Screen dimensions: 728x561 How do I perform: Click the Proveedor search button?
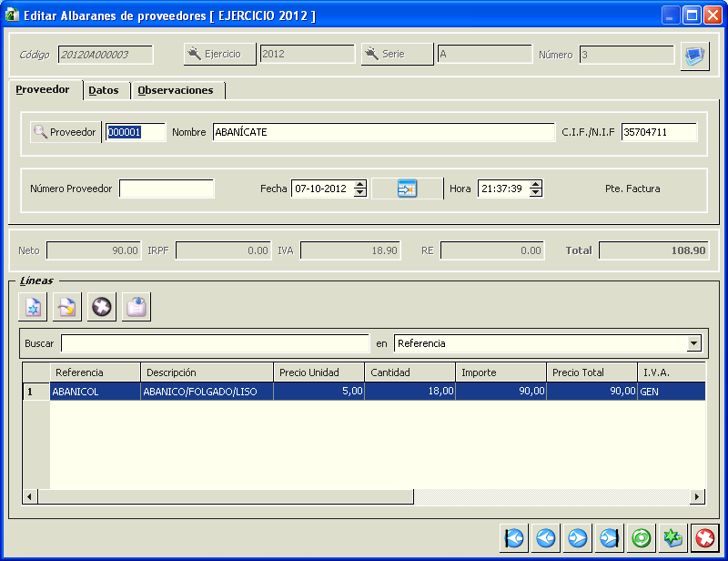tap(66, 132)
